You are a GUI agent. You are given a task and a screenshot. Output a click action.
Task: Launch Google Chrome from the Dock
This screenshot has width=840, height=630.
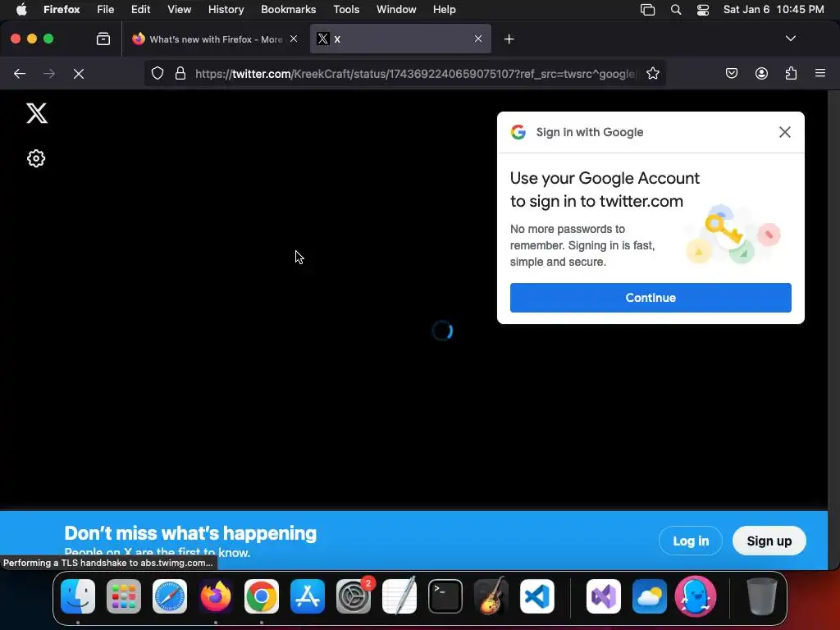[262, 596]
